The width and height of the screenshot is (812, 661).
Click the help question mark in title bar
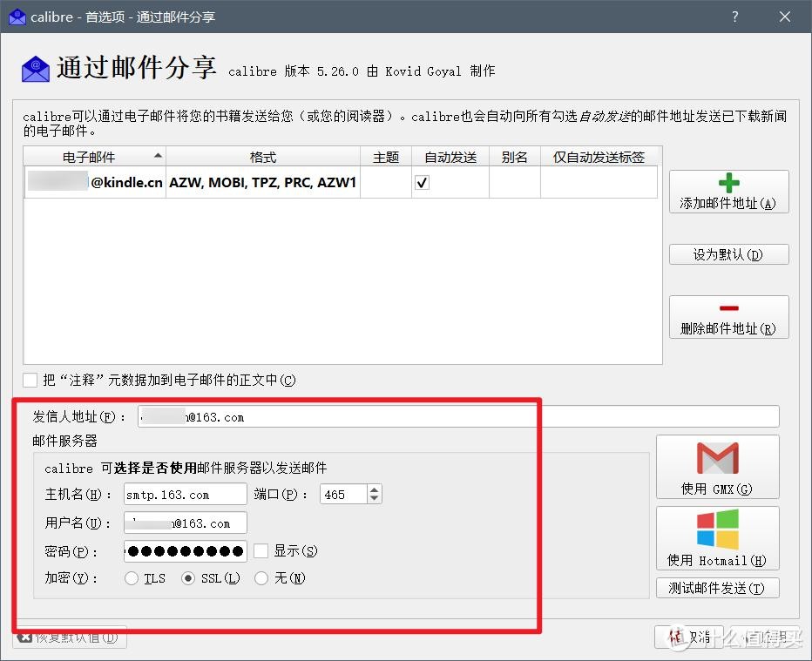735,17
